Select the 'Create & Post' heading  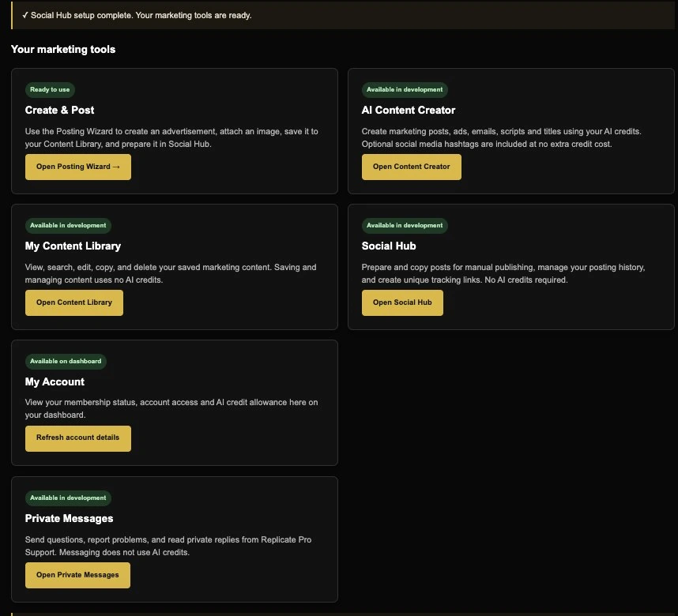(60, 111)
